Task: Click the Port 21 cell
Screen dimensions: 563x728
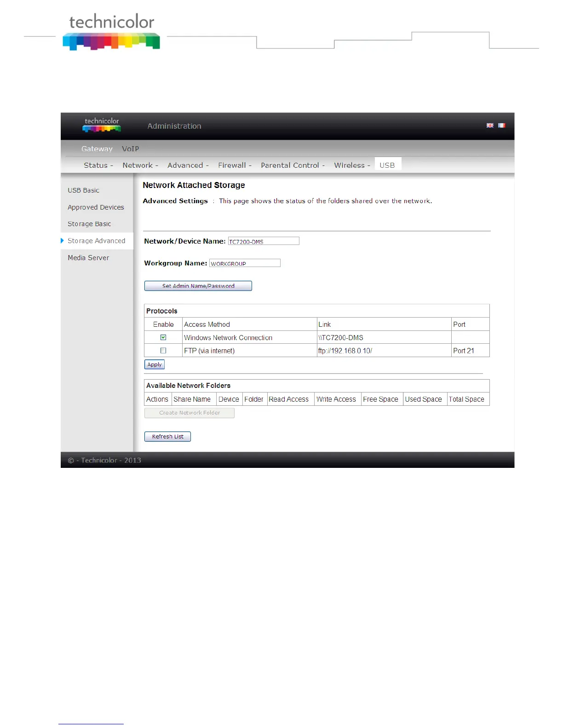Action: coord(470,351)
